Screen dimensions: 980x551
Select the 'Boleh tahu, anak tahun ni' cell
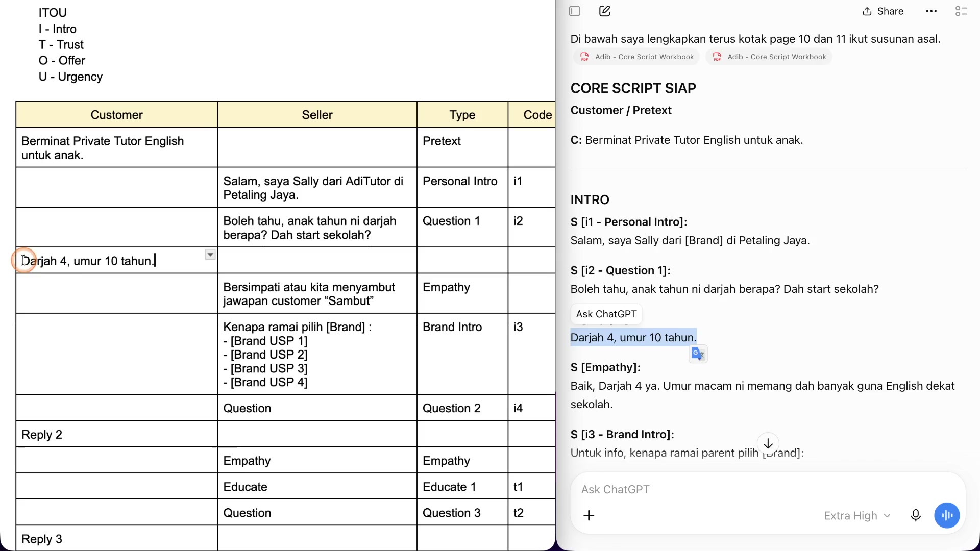coord(317,228)
